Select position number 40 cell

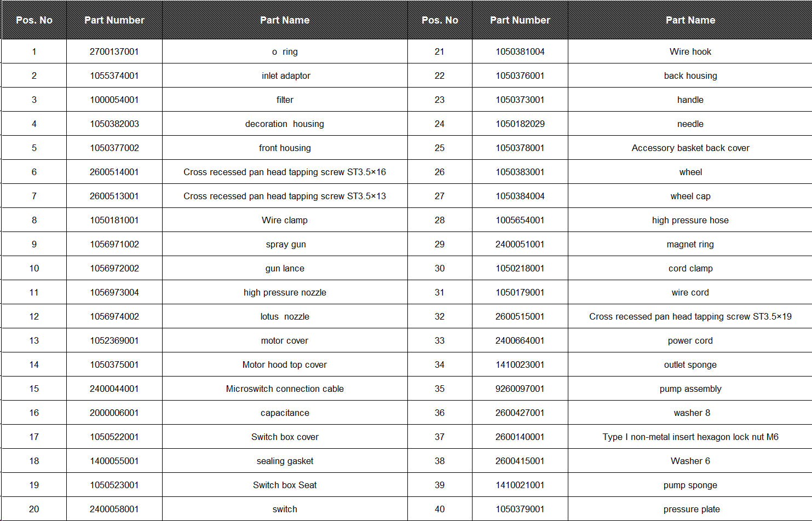440,509
